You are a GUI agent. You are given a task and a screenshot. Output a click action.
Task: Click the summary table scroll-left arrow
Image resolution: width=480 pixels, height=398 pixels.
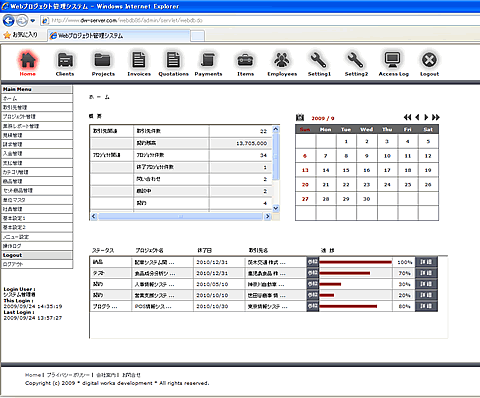pyautogui.click(x=94, y=216)
